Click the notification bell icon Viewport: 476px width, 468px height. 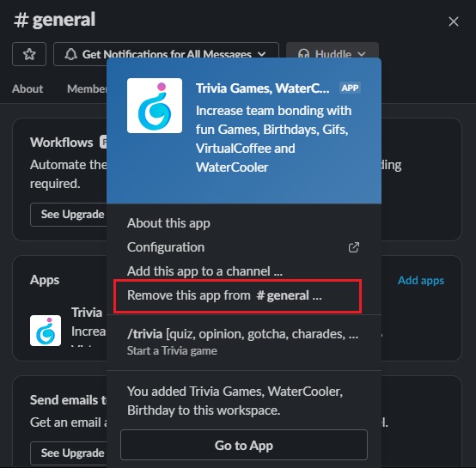[71, 54]
